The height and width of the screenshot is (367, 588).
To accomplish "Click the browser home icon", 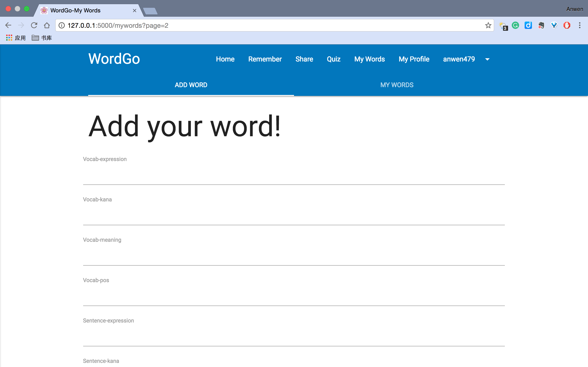I will (x=47, y=25).
